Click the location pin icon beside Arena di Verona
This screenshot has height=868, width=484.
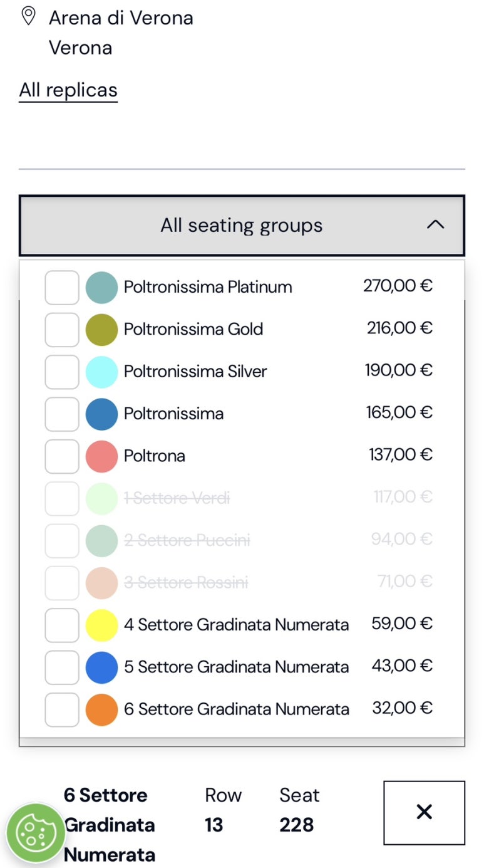(x=28, y=16)
